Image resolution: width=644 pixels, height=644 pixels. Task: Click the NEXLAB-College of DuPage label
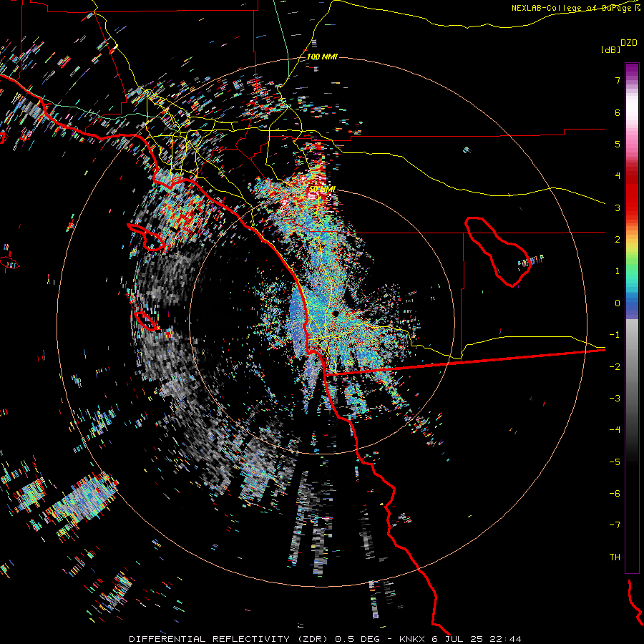tap(575, 8)
